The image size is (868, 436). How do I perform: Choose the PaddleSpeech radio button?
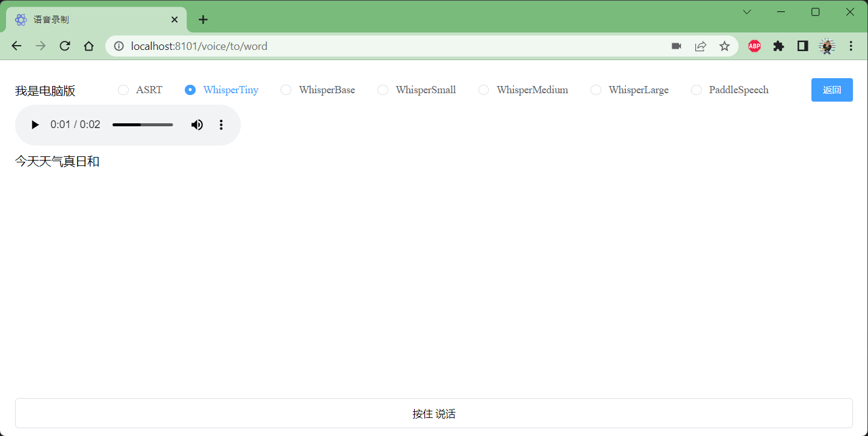click(696, 90)
